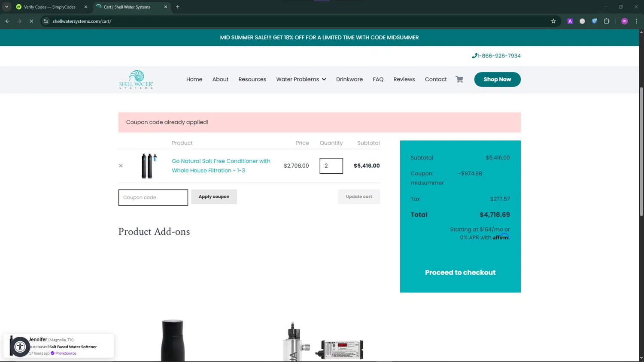Screen dimensions: 644x362
Task: Open the Chrome profile avatar
Action: [x=625, y=21]
